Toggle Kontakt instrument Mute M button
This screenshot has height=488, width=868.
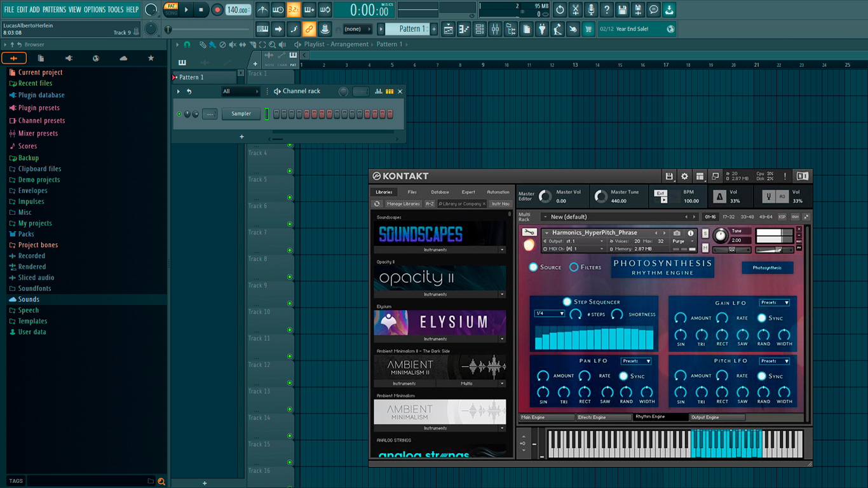pyautogui.click(x=705, y=248)
